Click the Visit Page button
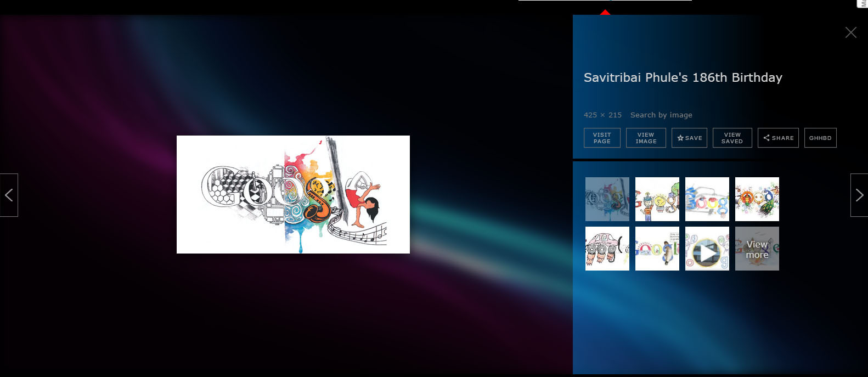868x377 pixels. coord(602,138)
